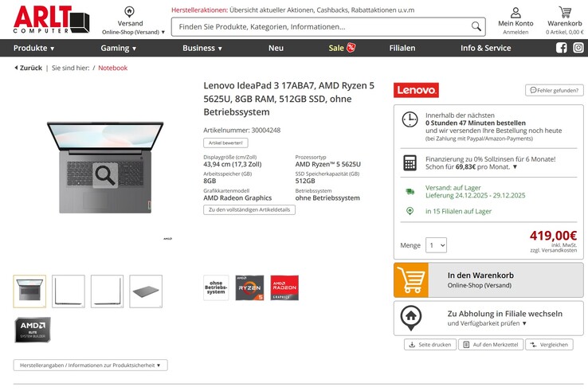The image size is (588, 391).
Task: Click the back arrow next to Zurück
Action: point(16,68)
